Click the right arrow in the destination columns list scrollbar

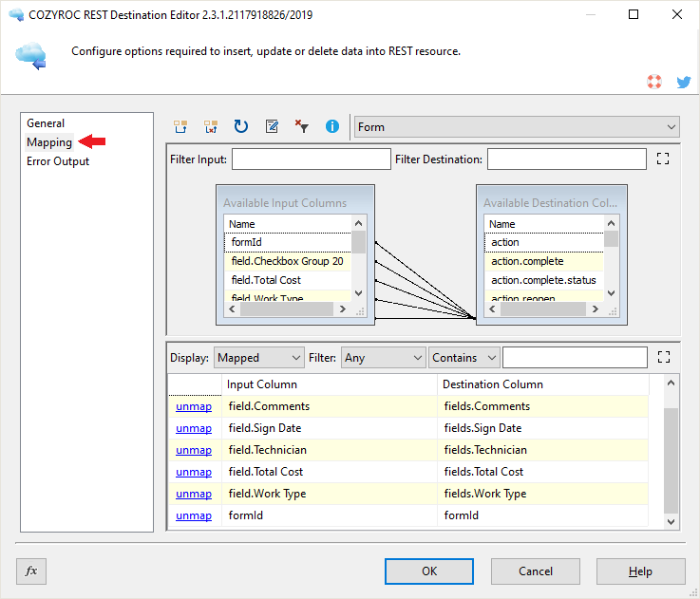[596, 309]
